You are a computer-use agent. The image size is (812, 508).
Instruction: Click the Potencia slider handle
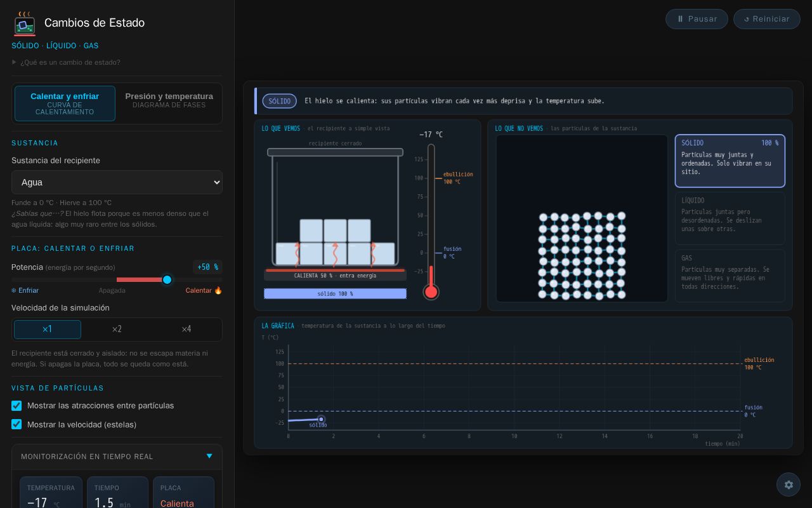click(167, 279)
